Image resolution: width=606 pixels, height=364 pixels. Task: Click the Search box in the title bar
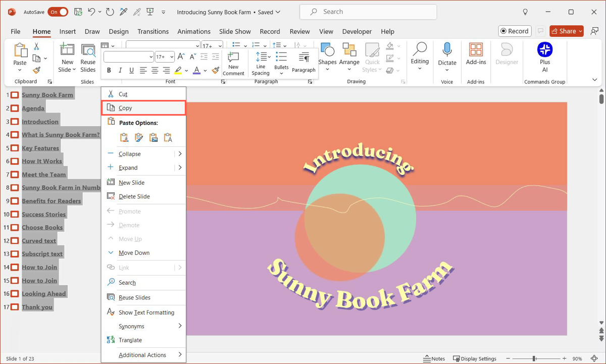tap(368, 12)
